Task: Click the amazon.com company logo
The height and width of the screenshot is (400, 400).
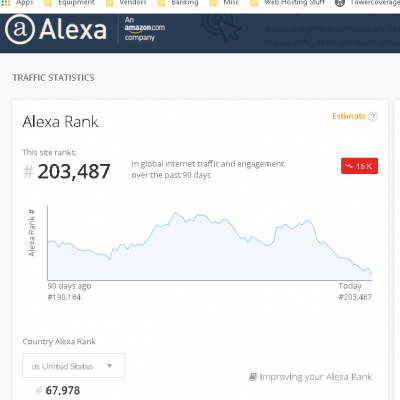Action: coord(144,29)
